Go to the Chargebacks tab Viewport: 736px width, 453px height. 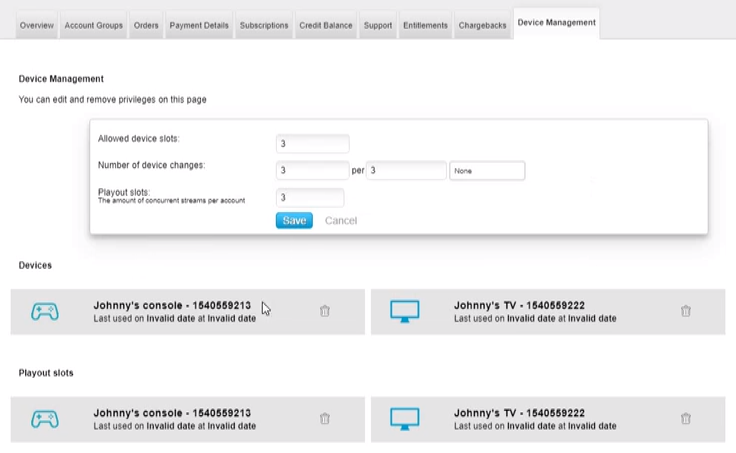[x=482, y=25]
